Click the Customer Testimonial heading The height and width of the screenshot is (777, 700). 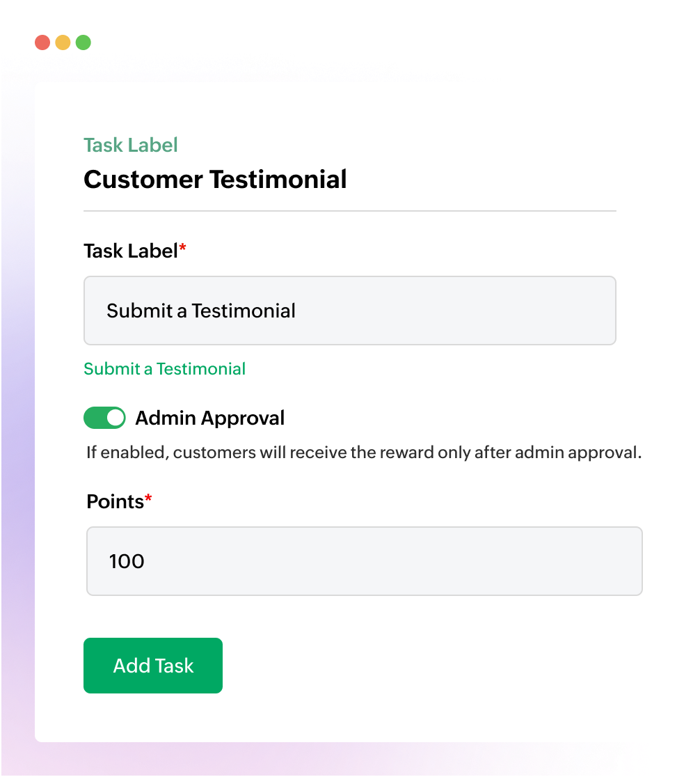coord(215,179)
